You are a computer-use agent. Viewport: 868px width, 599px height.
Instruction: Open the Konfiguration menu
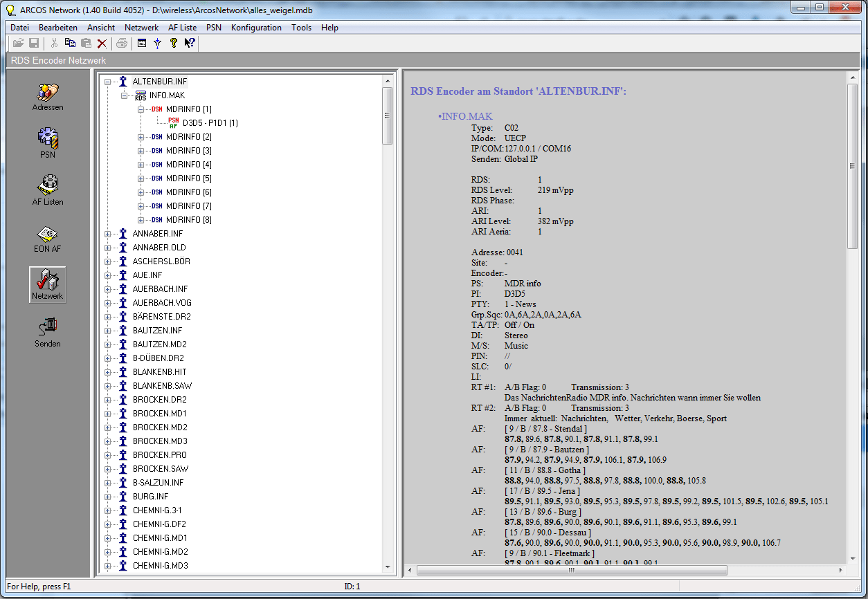(257, 28)
